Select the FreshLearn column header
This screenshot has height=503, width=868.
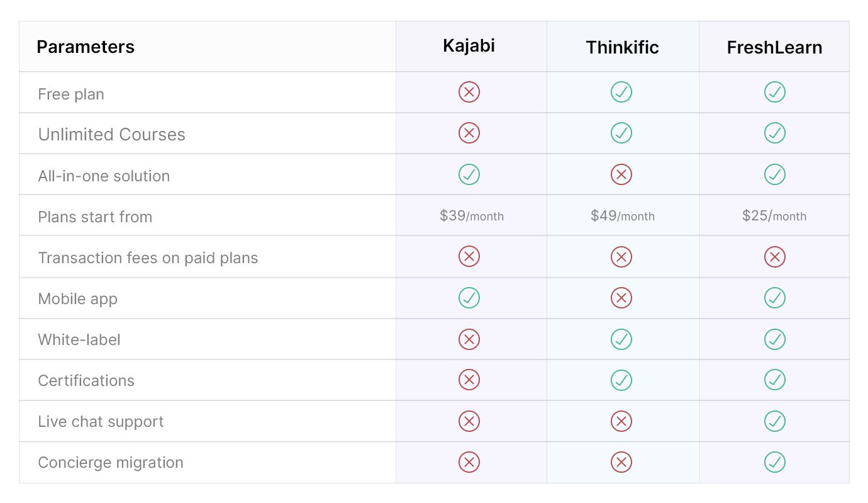coord(774,48)
